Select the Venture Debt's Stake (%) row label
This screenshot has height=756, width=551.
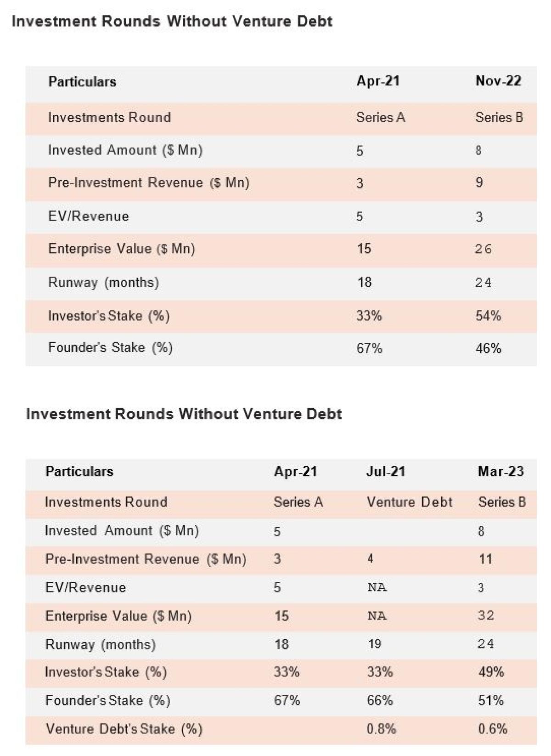pyautogui.click(x=124, y=729)
